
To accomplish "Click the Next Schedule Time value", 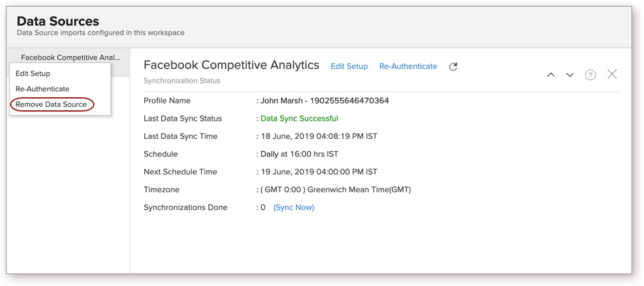I will coord(319,172).
